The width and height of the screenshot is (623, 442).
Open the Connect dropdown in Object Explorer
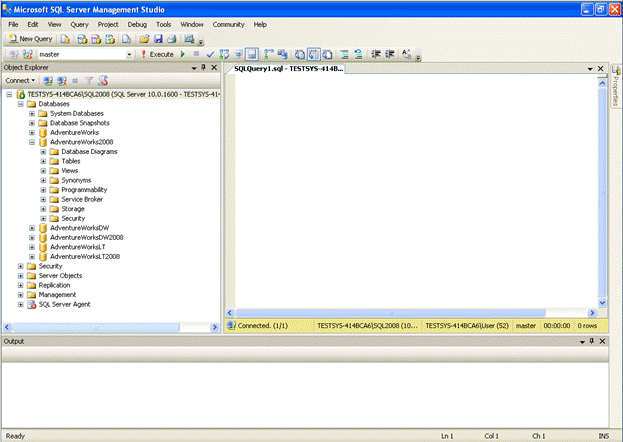click(20, 81)
